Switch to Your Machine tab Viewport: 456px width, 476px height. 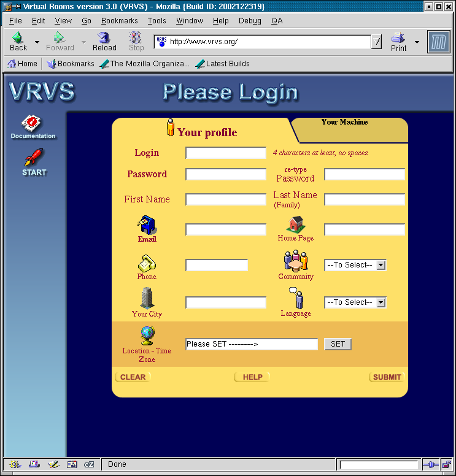tap(344, 122)
